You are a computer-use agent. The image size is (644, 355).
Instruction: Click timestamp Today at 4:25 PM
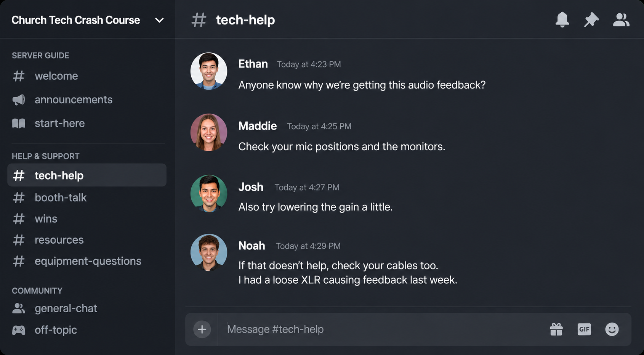(x=319, y=126)
